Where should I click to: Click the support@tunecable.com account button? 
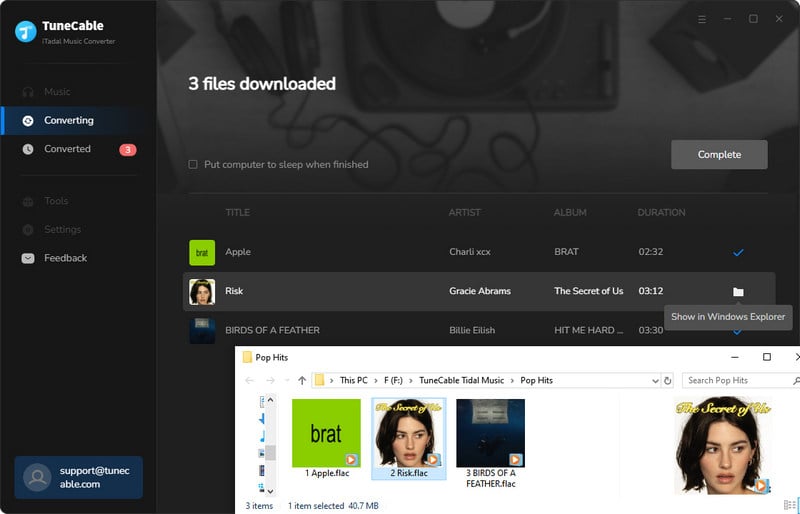[79, 477]
